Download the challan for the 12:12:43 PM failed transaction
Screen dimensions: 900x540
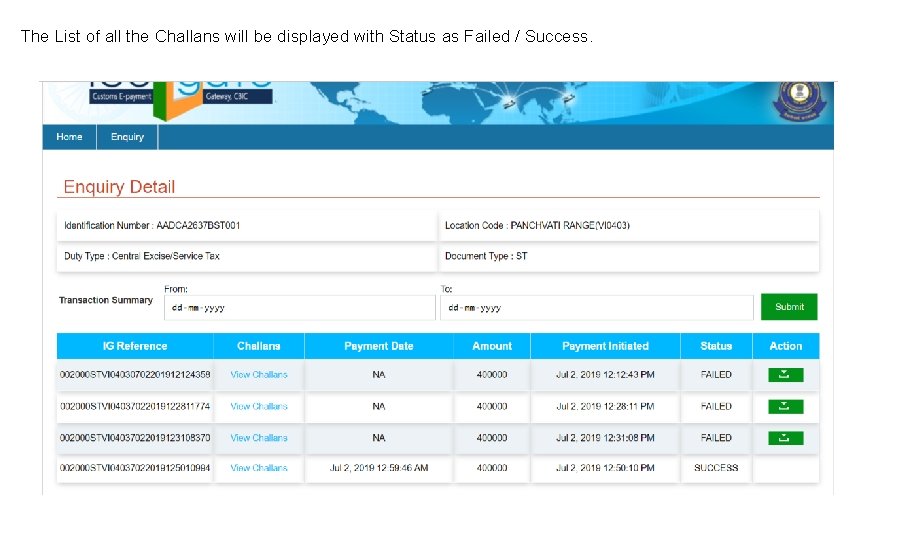(x=785, y=375)
